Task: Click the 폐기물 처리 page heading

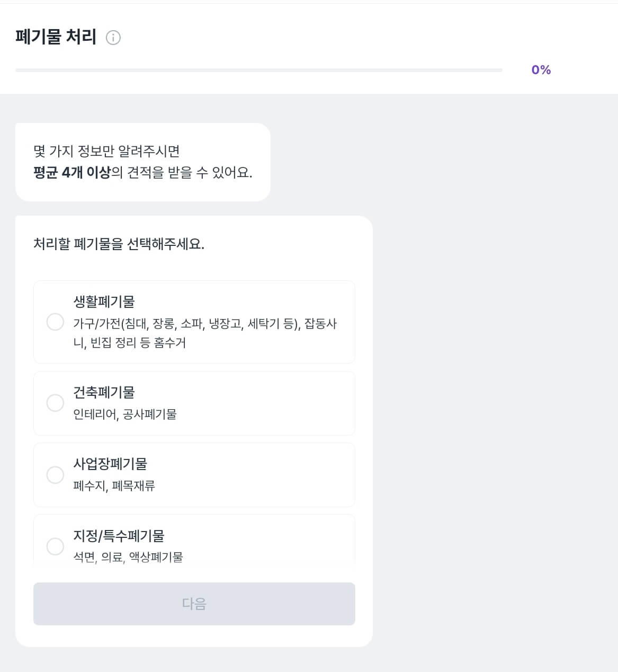Action: pyautogui.click(x=56, y=37)
